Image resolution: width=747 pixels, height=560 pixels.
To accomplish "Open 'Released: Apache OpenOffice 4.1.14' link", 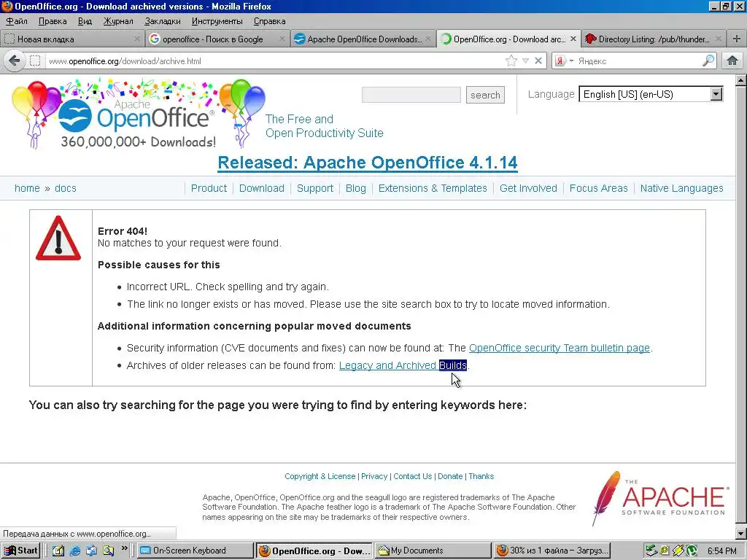I will 368,163.
